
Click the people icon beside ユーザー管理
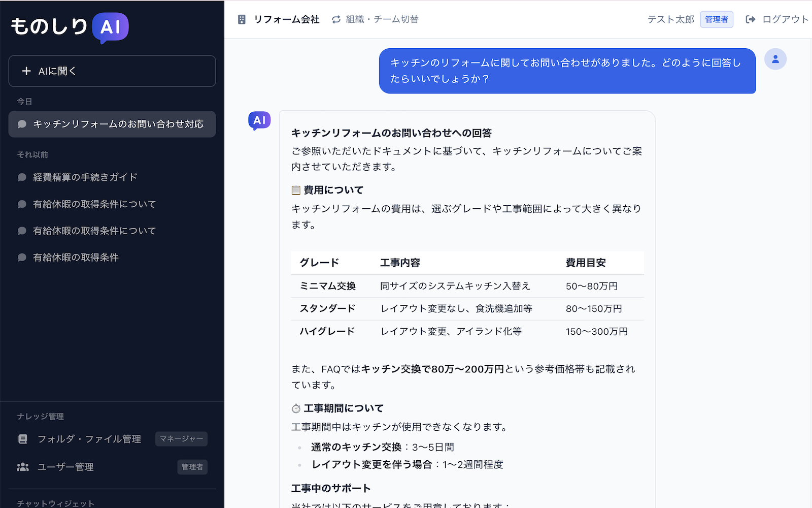tap(23, 467)
